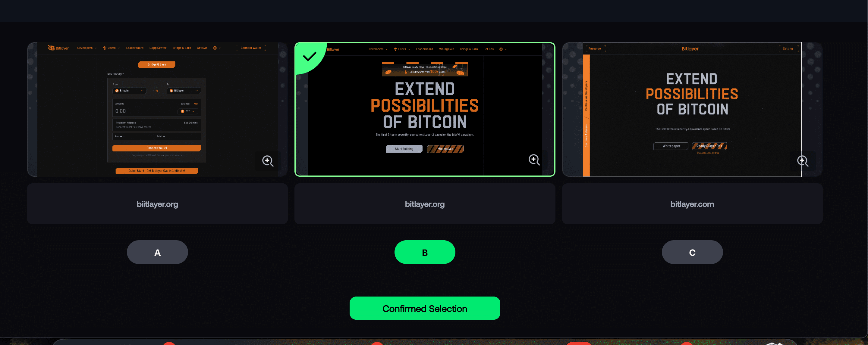
Task: Click Bridge & Earn in first screenshot navbar
Action: click(182, 48)
